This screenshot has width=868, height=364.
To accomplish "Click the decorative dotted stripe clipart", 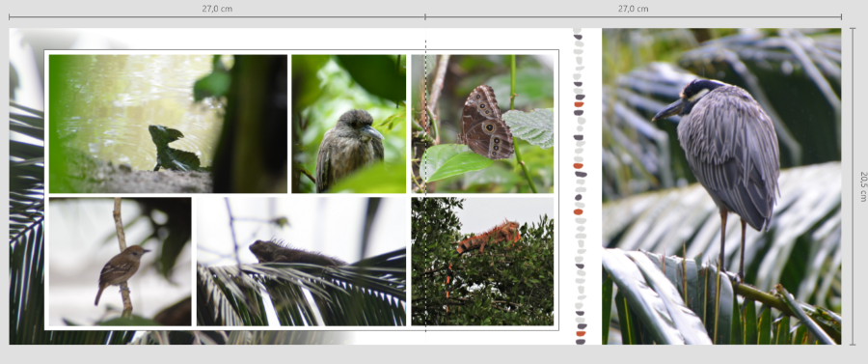I will [x=579, y=186].
